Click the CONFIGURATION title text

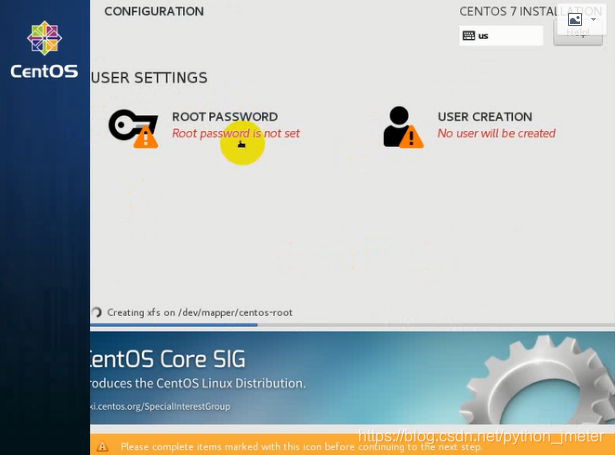(154, 11)
